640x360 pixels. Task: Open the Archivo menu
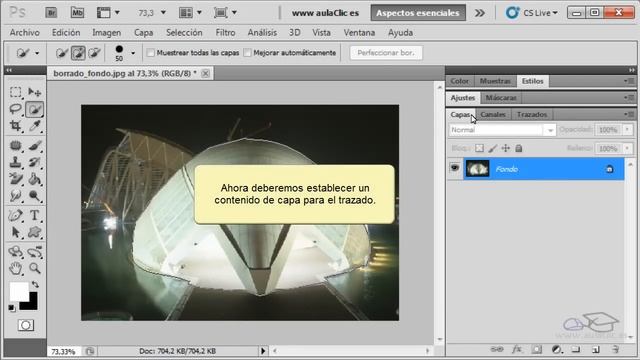24,33
